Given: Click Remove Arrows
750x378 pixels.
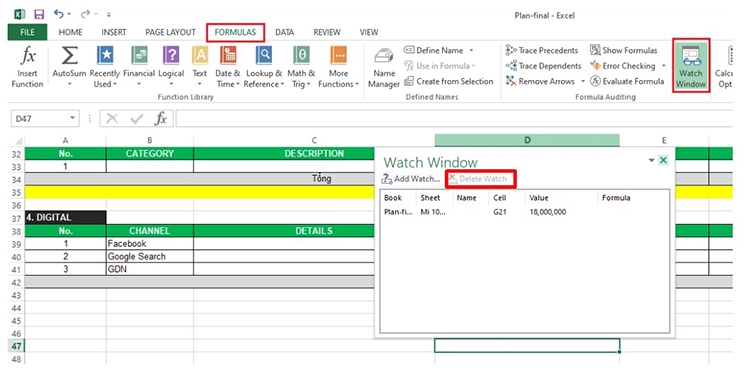Looking at the screenshot, I should pyautogui.click(x=540, y=81).
